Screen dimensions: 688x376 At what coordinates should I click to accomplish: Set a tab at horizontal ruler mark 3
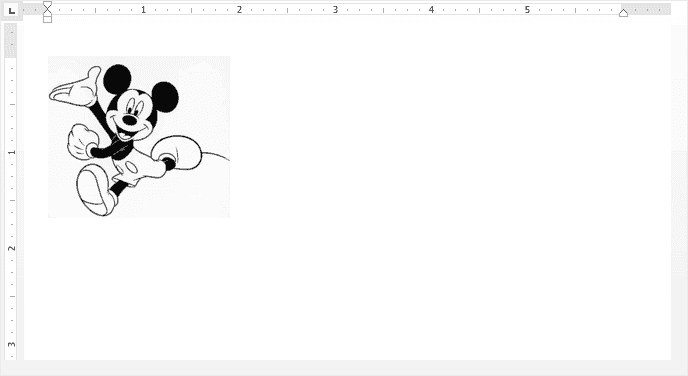coord(336,10)
